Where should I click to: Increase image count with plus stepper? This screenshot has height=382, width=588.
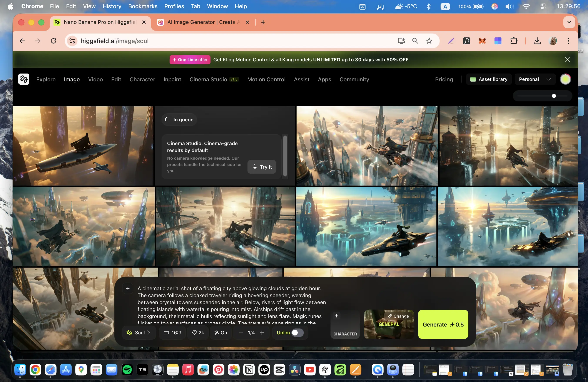(x=262, y=333)
